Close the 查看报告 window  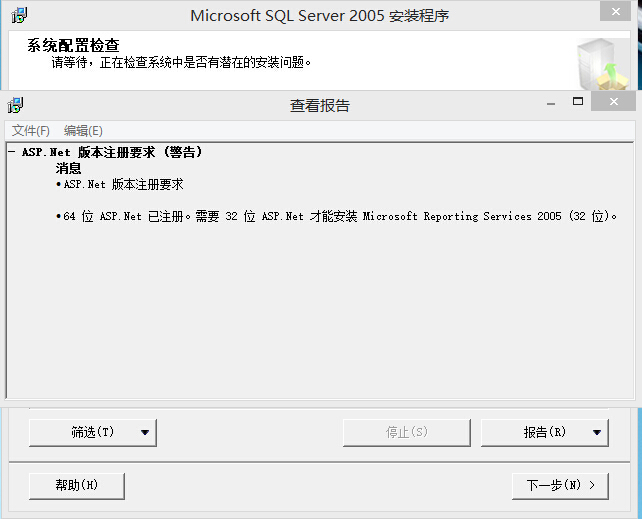pyautogui.click(x=613, y=101)
